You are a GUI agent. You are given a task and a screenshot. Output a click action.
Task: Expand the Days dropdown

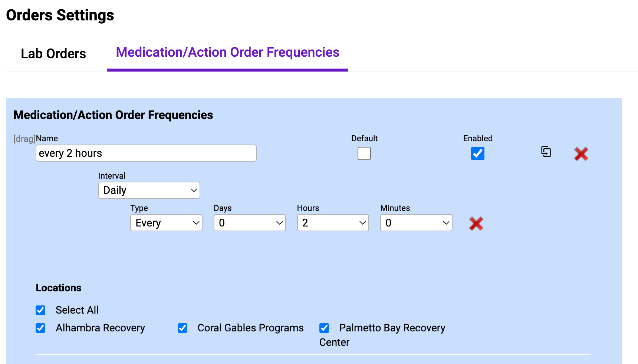pyautogui.click(x=249, y=223)
